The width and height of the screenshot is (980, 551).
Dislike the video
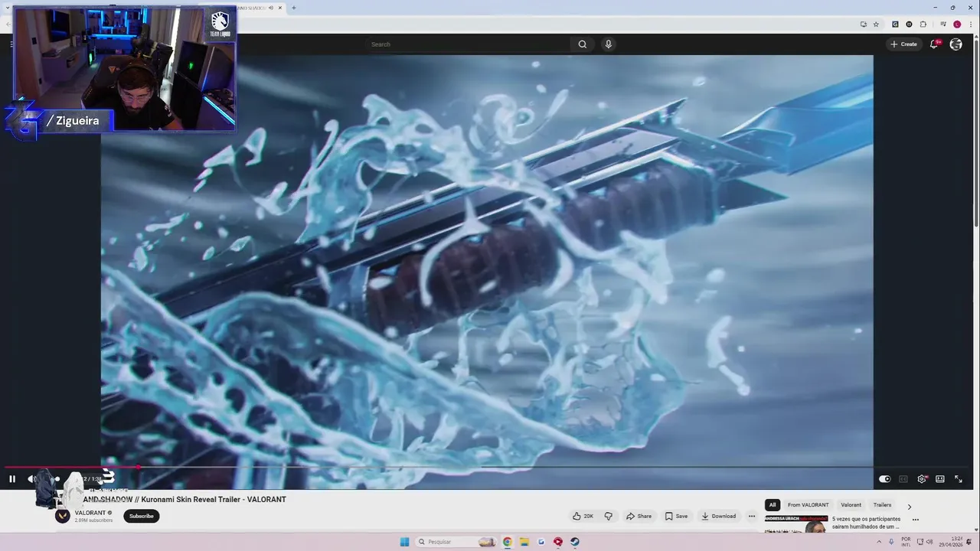[x=609, y=516]
